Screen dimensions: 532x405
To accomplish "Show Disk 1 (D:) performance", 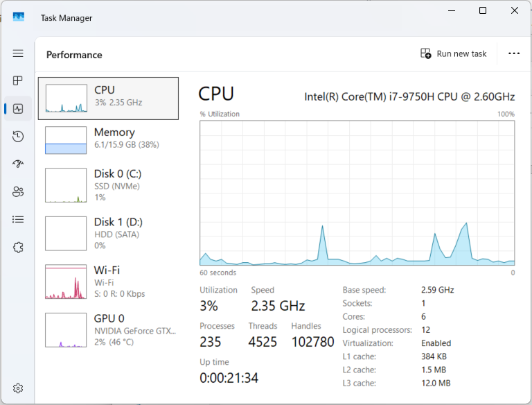I will pos(108,233).
